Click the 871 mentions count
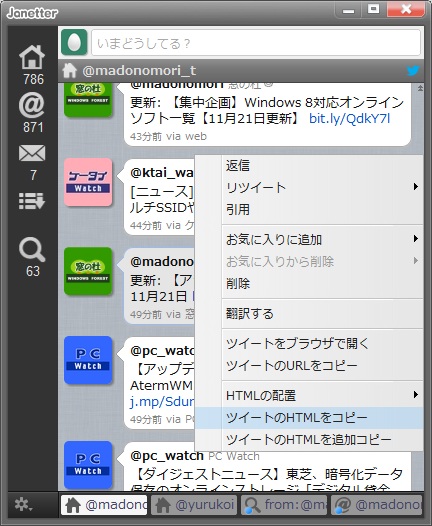432x526 pixels. pos(33,127)
